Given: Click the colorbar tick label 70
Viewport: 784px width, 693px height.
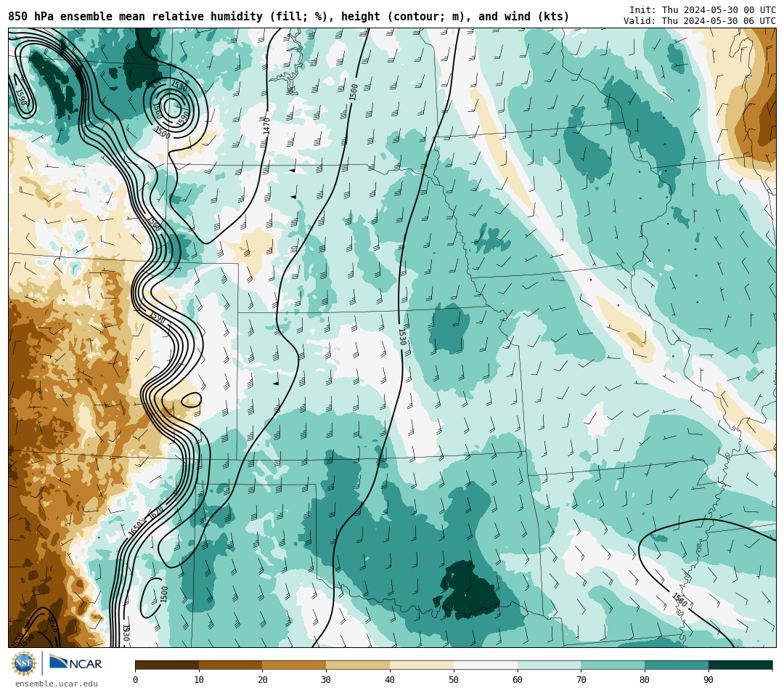Looking at the screenshot, I should [x=581, y=679].
